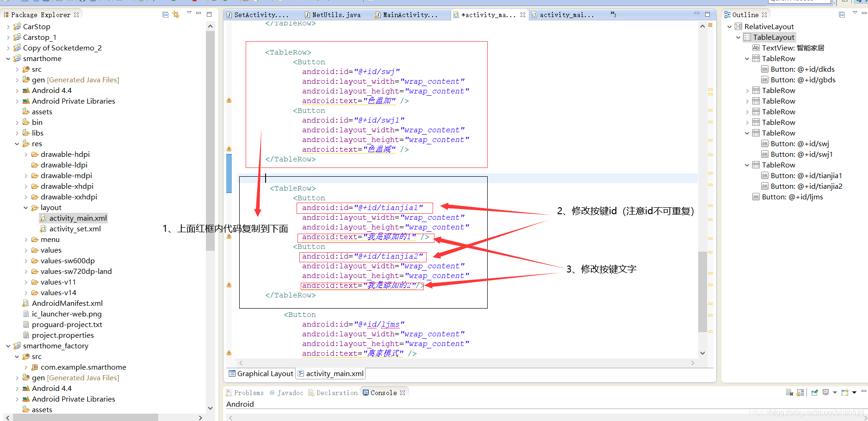Open the Display Selected Console dropdown arrow
This screenshot has height=421, width=868.
click(x=835, y=392)
